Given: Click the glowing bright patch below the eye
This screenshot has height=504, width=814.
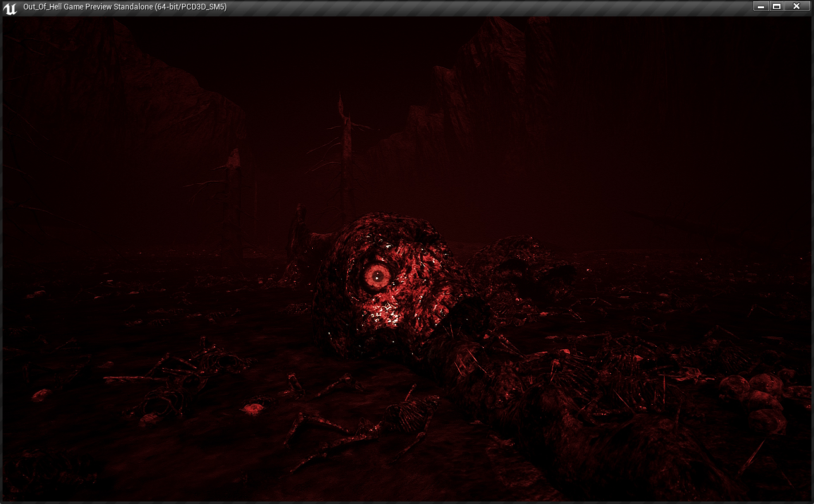Looking at the screenshot, I should click(386, 314).
